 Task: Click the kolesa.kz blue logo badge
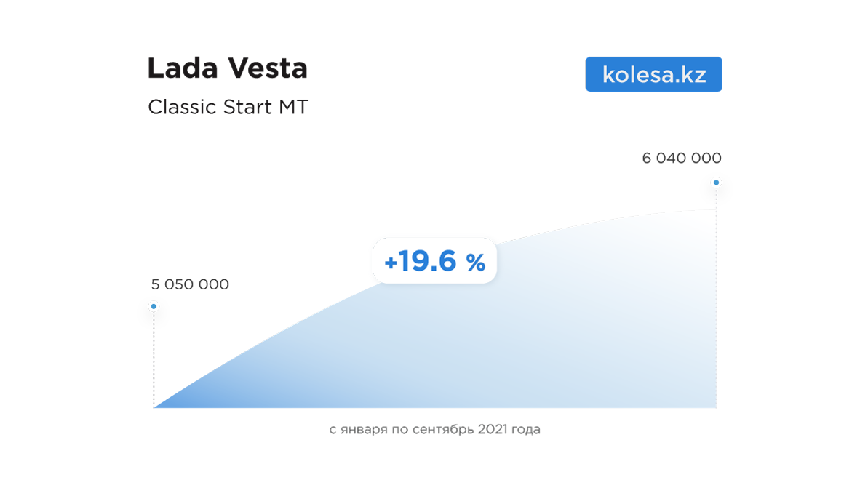click(x=653, y=74)
